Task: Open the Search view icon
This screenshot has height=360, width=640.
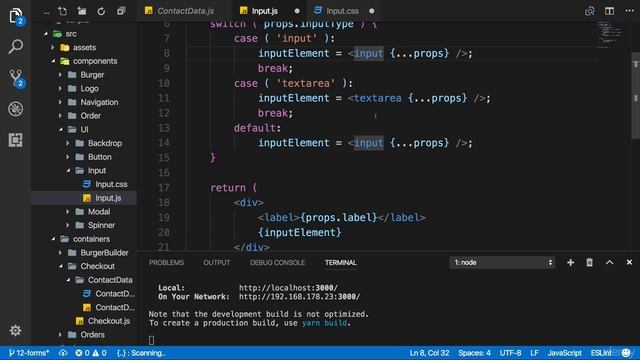Action: tap(16, 47)
